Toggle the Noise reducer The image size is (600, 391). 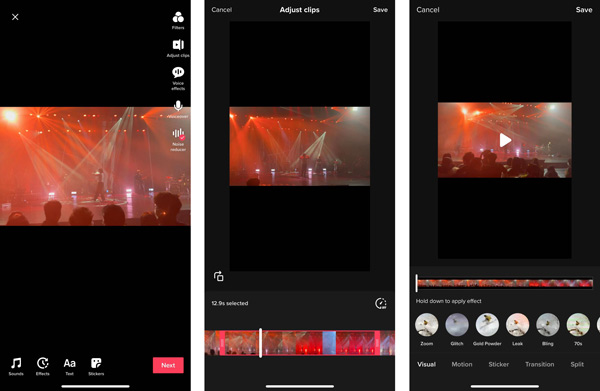point(178,140)
